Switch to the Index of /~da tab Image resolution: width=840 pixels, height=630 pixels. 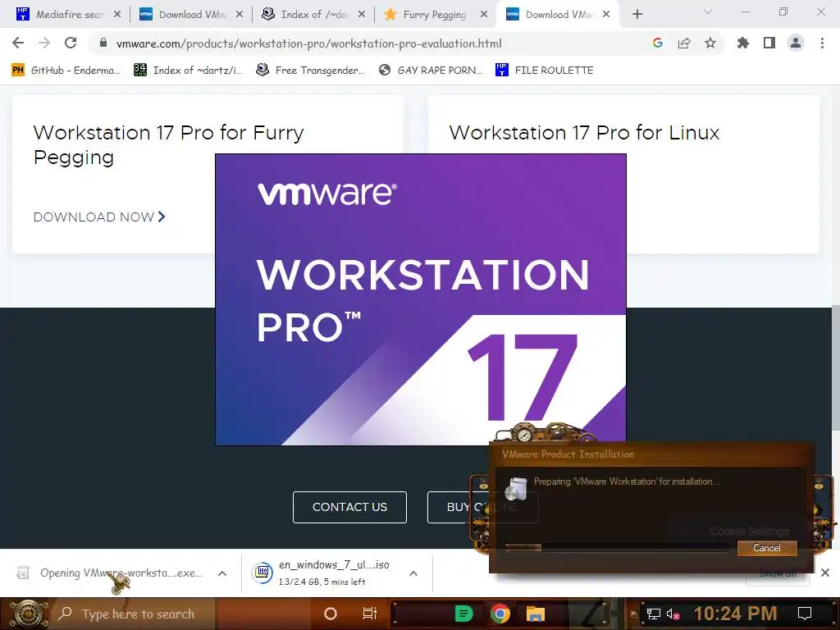point(314,15)
